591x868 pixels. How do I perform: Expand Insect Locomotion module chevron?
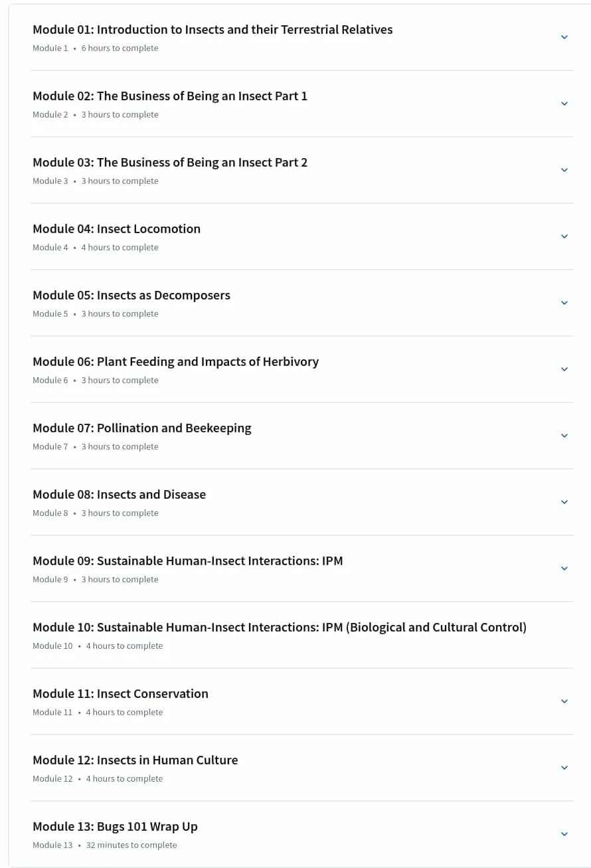click(564, 236)
